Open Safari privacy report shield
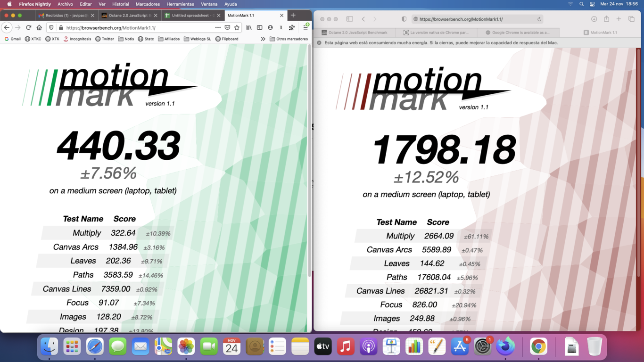The height and width of the screenshot is (362, 644). point(404,19)
